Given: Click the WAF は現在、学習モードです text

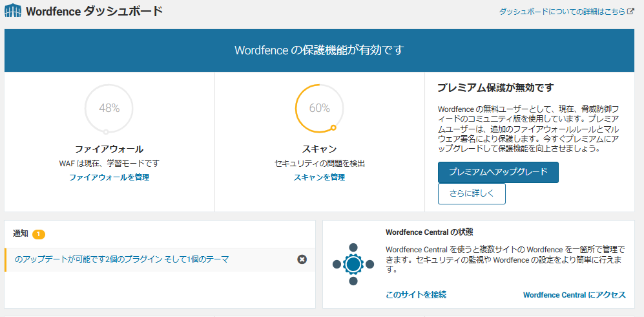Looking at the screenshot, I should pyautogui.click(x=109, y=164).
